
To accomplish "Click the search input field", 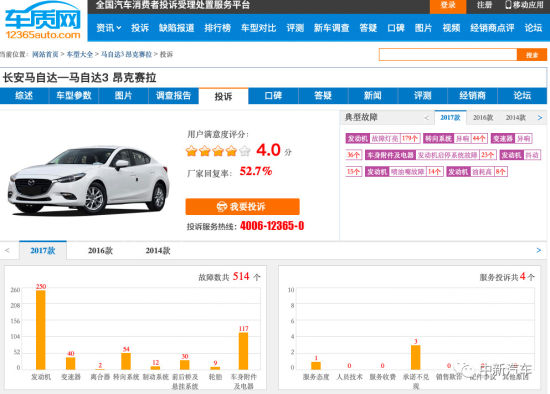I will 448,55.
